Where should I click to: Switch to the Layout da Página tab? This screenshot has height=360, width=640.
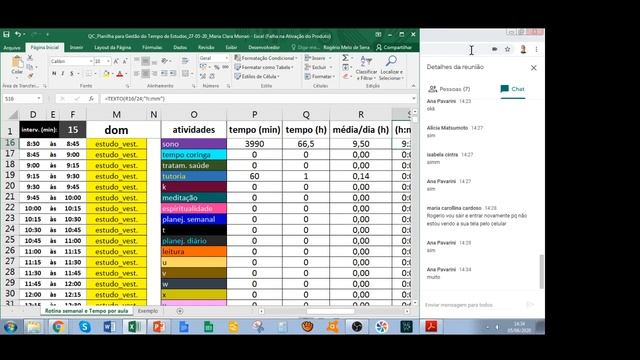click(x=112, y=47)
